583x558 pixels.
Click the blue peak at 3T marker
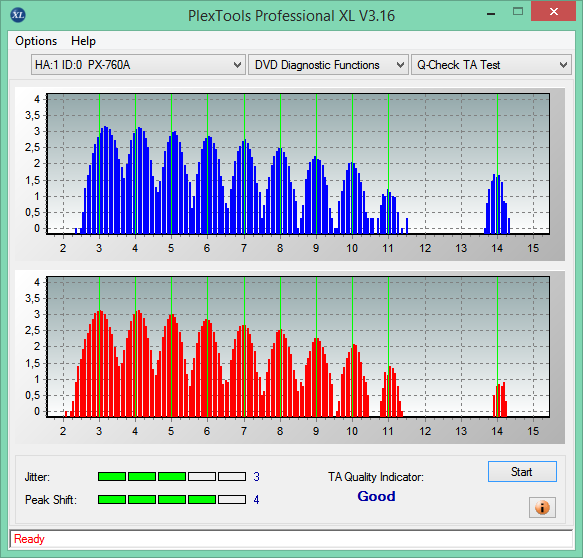(105, 128)
